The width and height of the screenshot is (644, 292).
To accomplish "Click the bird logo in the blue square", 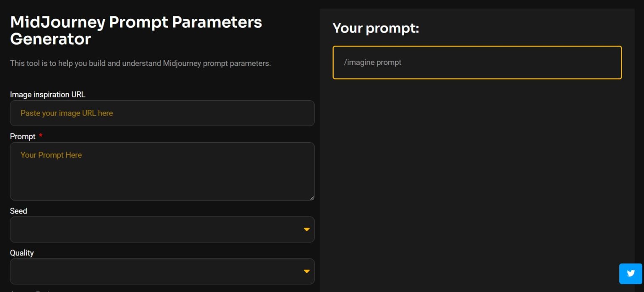I will pos(630,273).
